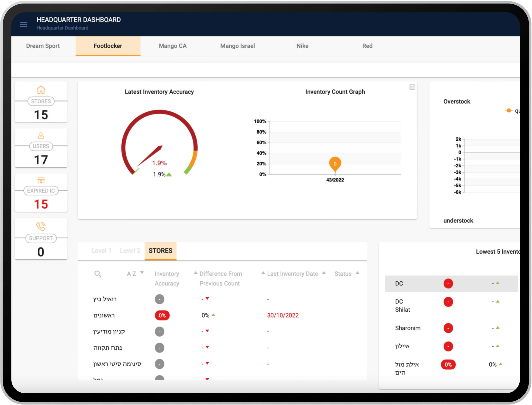Click the orange legend dot on the Overstock chart
532x405 pixels.
(508, 110)
